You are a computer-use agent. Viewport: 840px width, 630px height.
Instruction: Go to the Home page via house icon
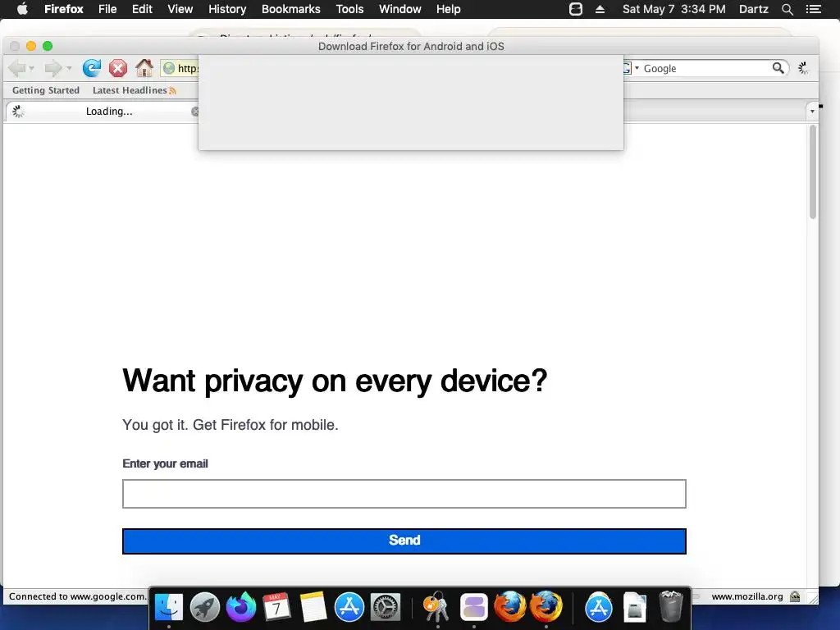pos(144,67)
